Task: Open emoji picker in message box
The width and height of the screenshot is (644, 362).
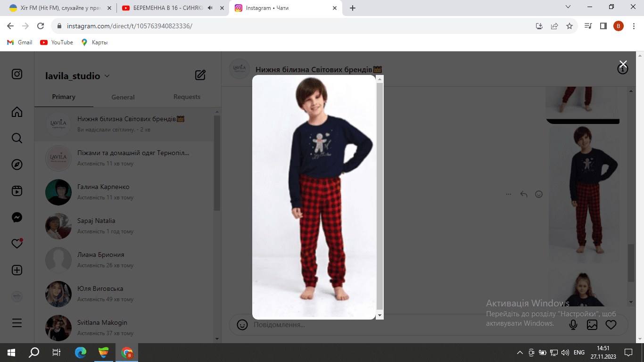Action: click(242, 325)
